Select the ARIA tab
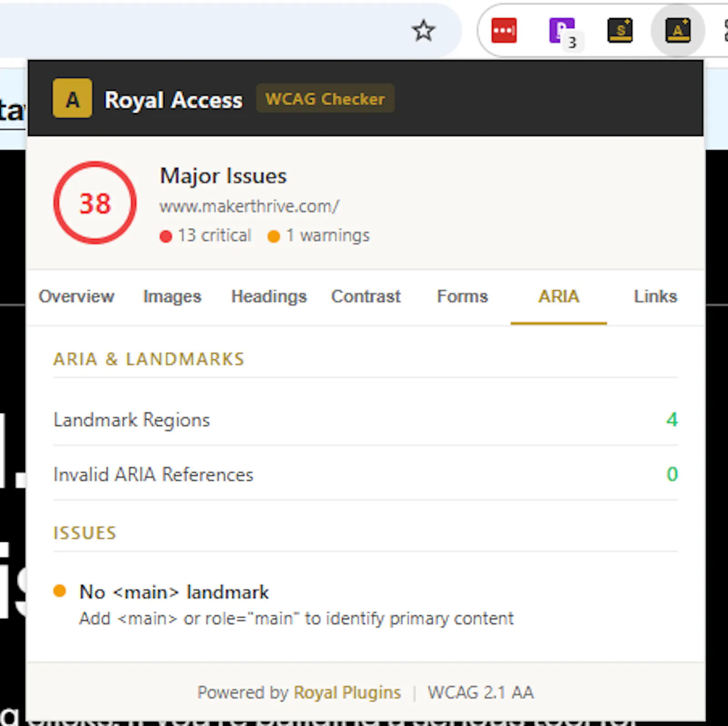 coord(559,297)
